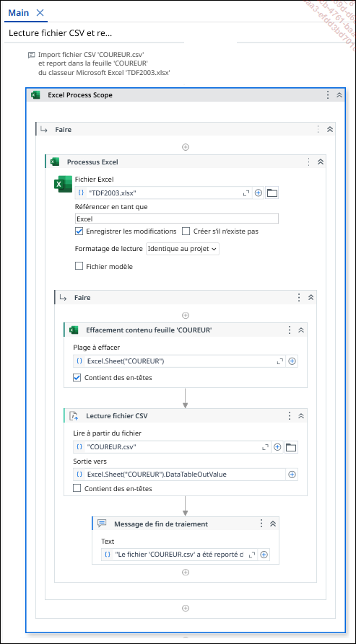Expand the Fichier Excel expression editor
The image size is (356, 644).
click(246, 193)
